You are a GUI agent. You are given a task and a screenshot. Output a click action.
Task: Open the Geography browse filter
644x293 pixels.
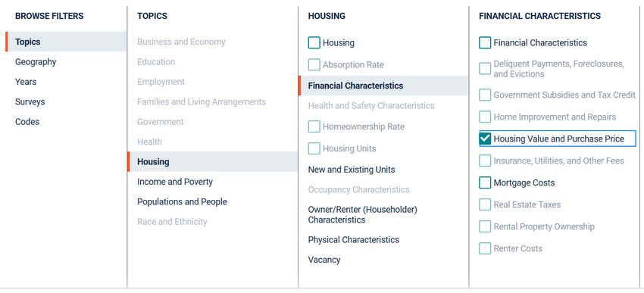click(x=36, y=62)
